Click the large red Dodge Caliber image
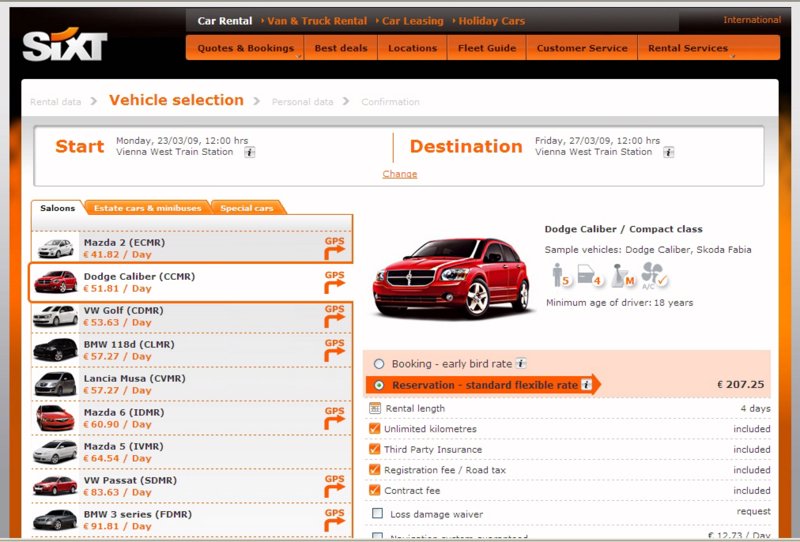Viewport: 800px width, 542px height. 452,277
